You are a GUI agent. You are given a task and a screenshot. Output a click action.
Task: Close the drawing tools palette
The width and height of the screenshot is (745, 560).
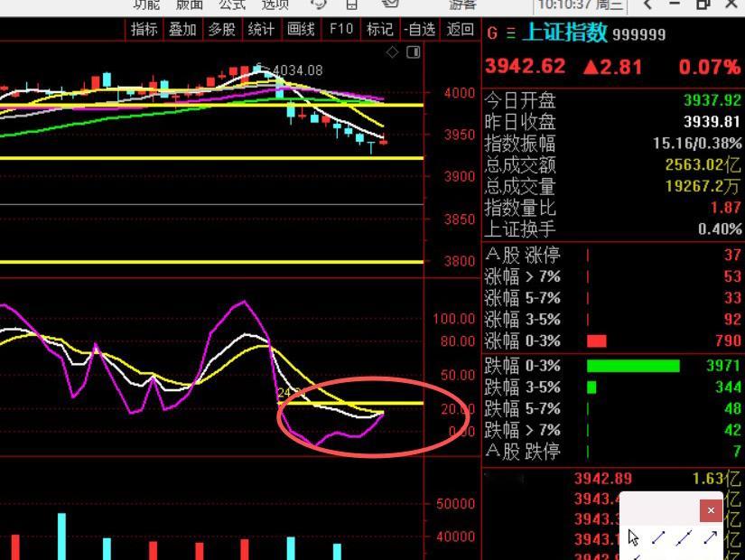pos(711,510)
